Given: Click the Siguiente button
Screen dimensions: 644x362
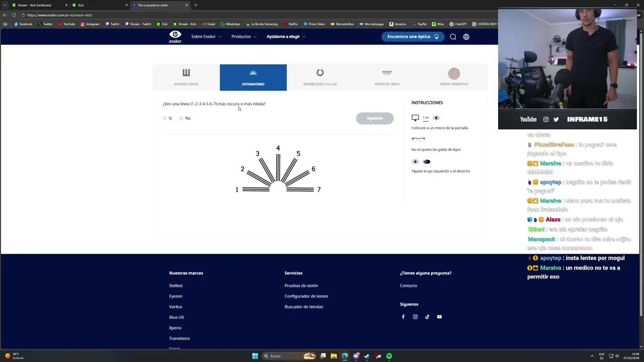Looking at the screenshot, I should [375, 118].
